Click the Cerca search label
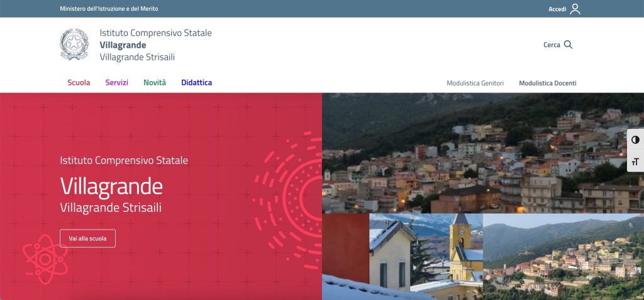 [x=552, y=45]
